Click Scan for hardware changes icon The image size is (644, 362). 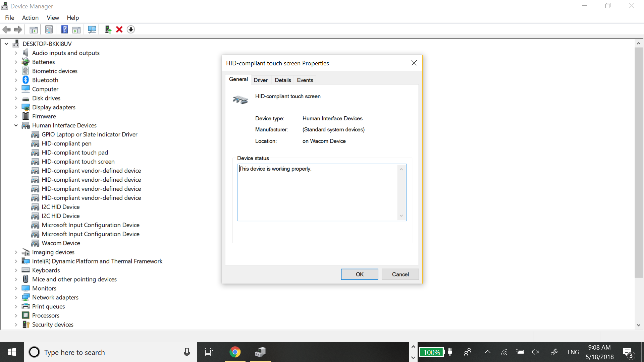[92, 29]
